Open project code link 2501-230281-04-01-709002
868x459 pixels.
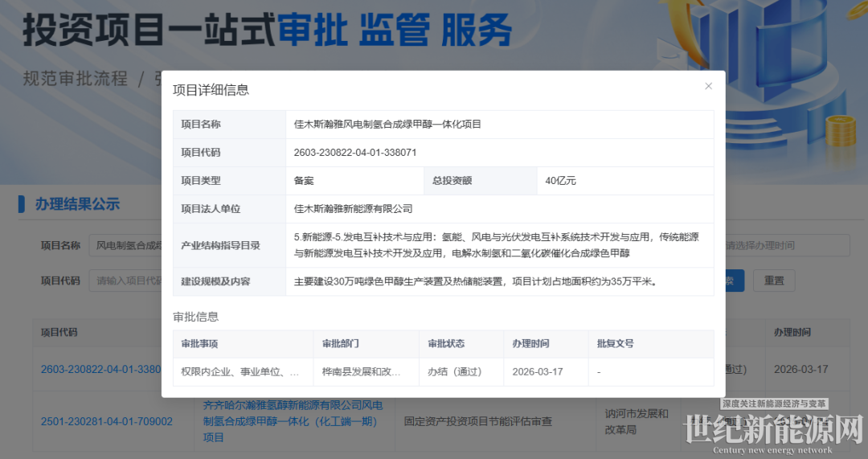(x=107, y=421)
